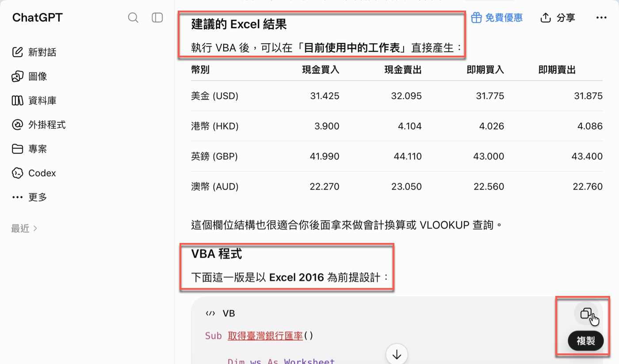Copy the VB code with the copy icon
The image size is (619, 364).
(586, 314)
